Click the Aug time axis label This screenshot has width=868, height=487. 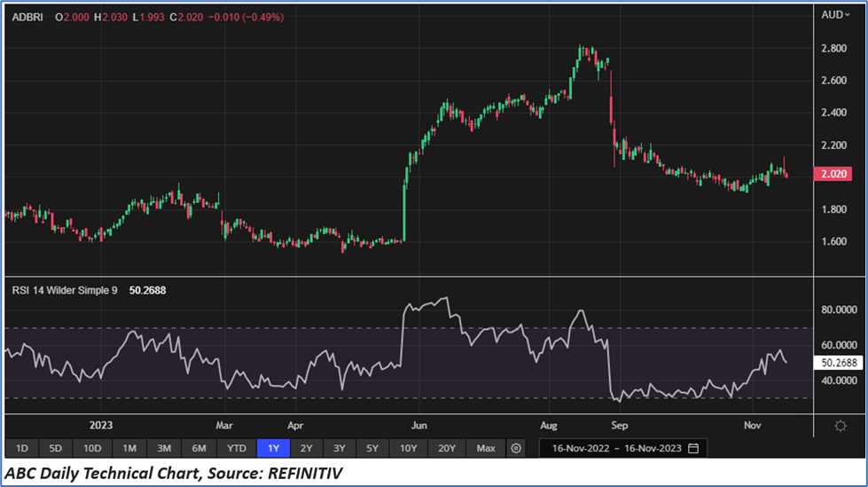pos(549,426)
